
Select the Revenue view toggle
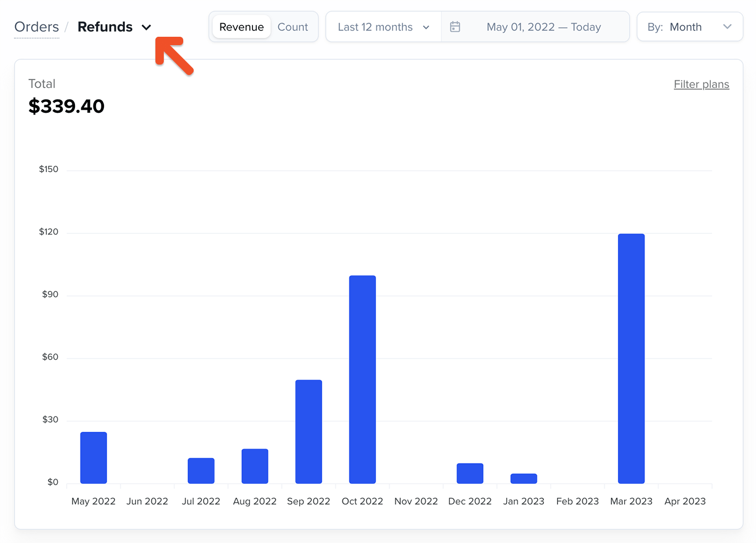(x=241, y=27)
